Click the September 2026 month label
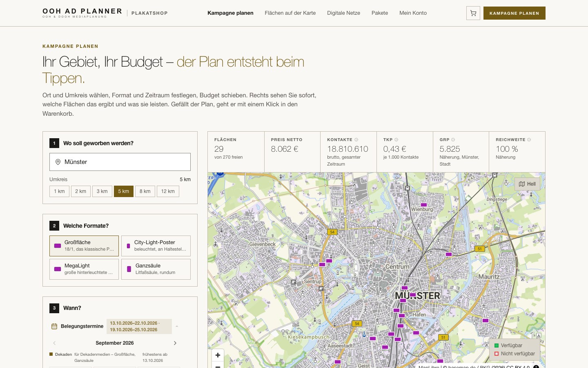The width and height of the screenshot is (588, 368). point(115,343)
